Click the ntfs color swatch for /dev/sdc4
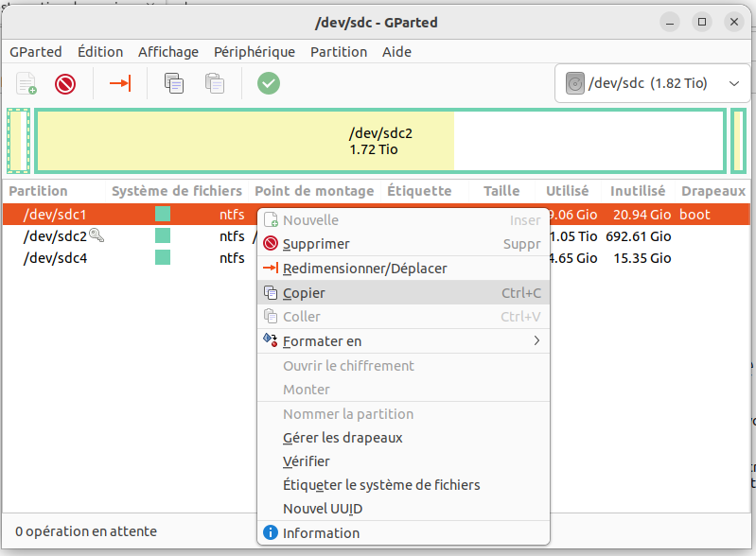The width and height of the screenshot is (756, 556). pyautogui.click(x=163, y=257)
